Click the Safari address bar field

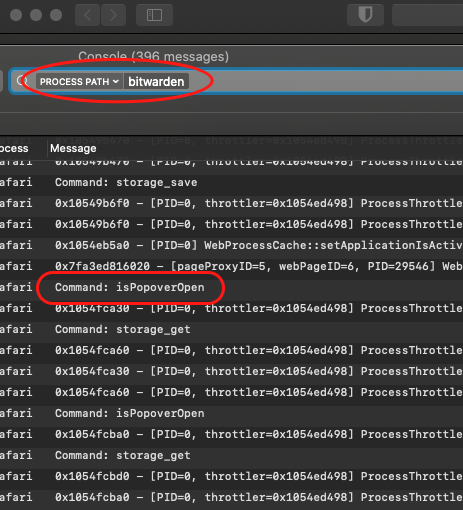coord(427,15)
